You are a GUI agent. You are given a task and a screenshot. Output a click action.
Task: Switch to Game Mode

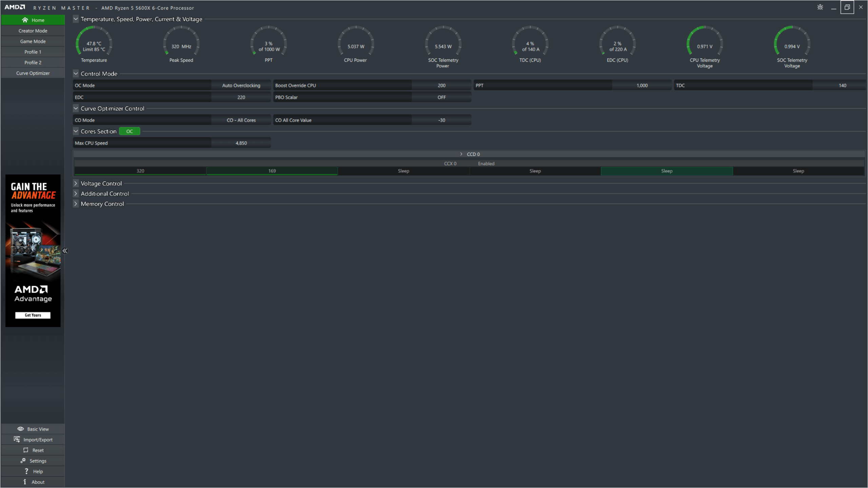coord(33,41)
